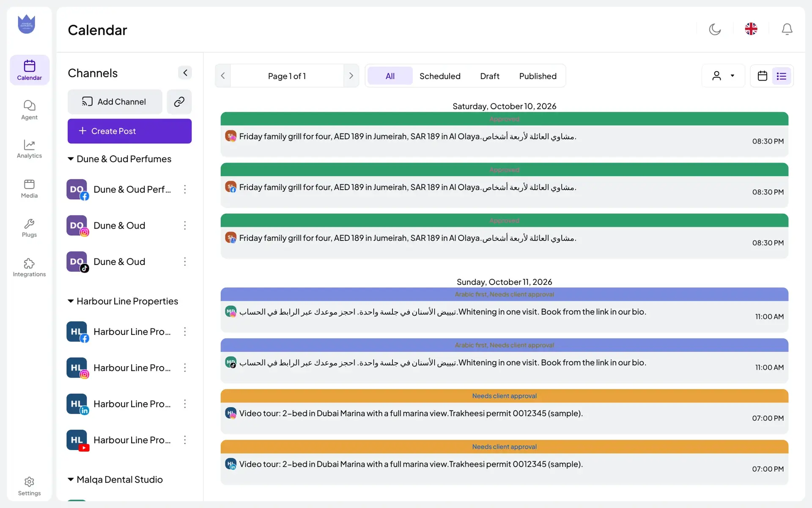Open options for Harbour Line LinkedIn channel
Screen dimensions: 812x508
[185, 404]
